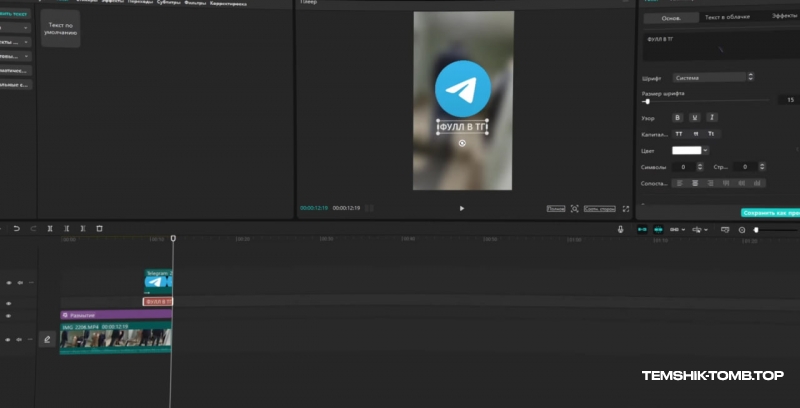Select the ФУЛЛ В ТГ text clip on timeline
This screenshot has height=408, width=800.
click(x=158, y=302)
